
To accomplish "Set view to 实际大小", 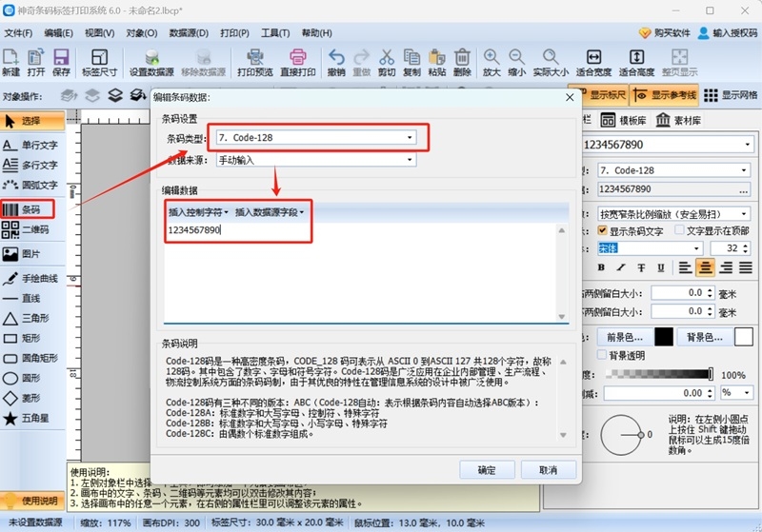I will (551, 62).
